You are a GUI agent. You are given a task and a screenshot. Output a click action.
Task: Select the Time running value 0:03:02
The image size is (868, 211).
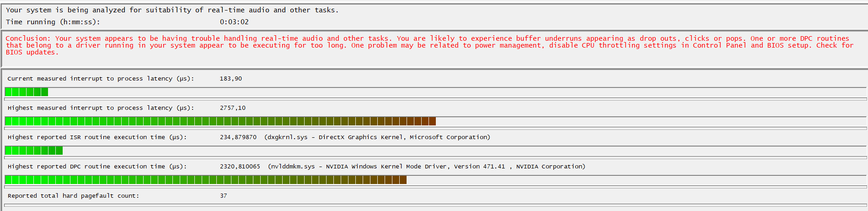[234, 22]
